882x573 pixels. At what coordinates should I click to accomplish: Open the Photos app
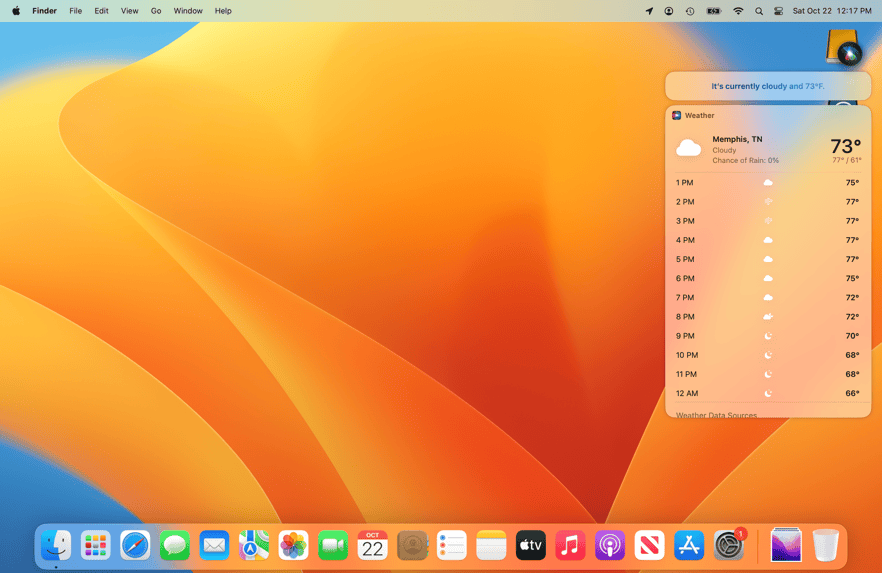pos(293,545)
